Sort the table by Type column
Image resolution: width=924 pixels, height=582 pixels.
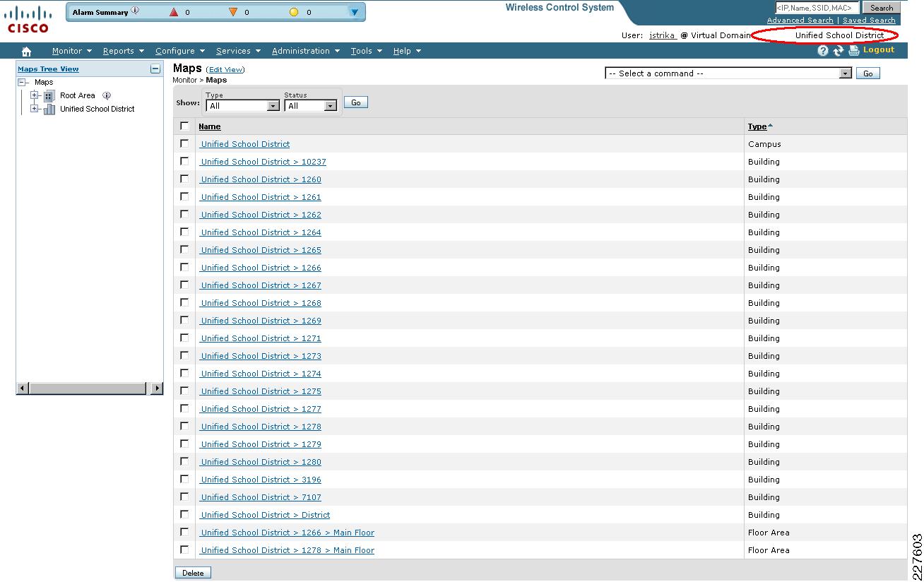(x=757, y=126)
